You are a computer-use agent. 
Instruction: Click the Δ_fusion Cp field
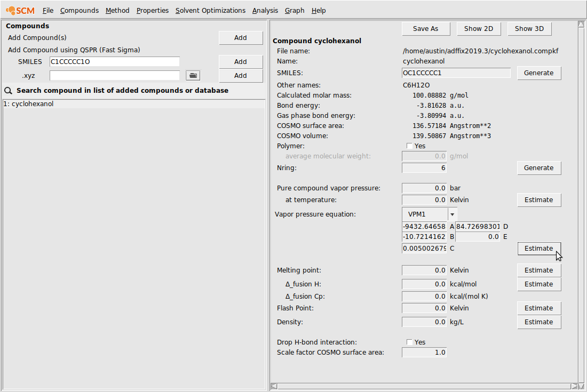tap(424, 296)
